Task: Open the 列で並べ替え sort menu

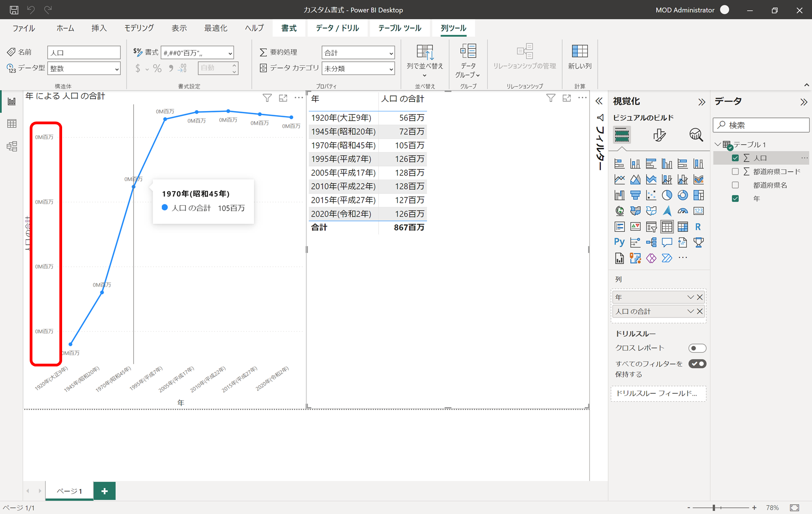Action: coord(425,61)
